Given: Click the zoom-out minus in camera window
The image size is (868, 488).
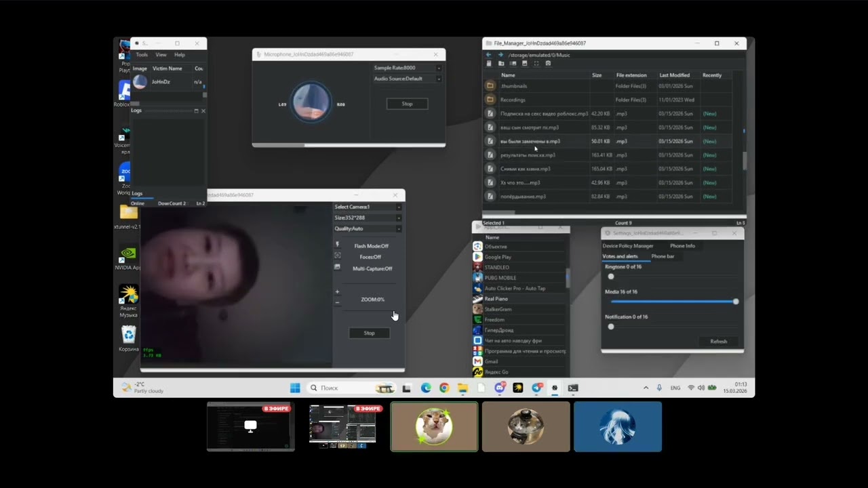Looking at the screenshot, I should point(337,302).
